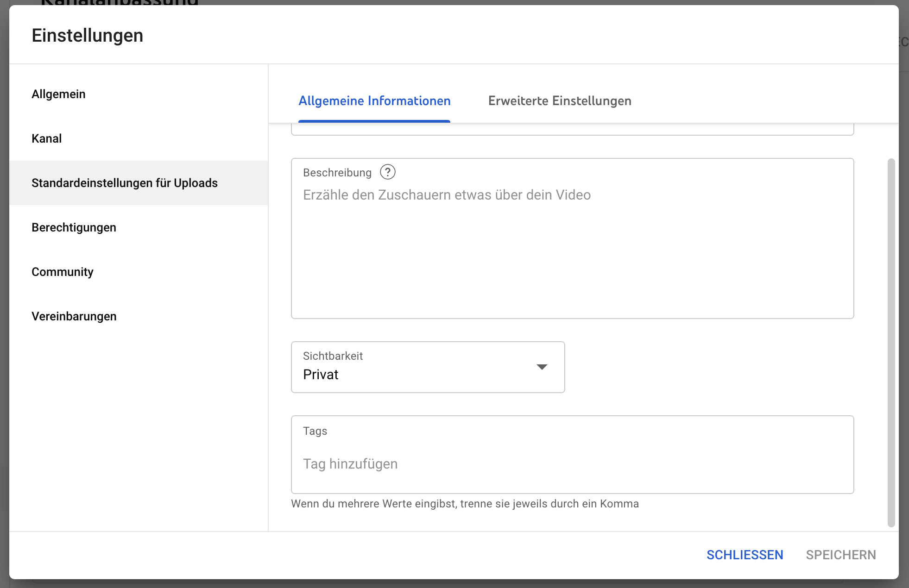Click the Beschreibung help question-mark icon
Screen dimensions: 909x588
coord(387,172)
